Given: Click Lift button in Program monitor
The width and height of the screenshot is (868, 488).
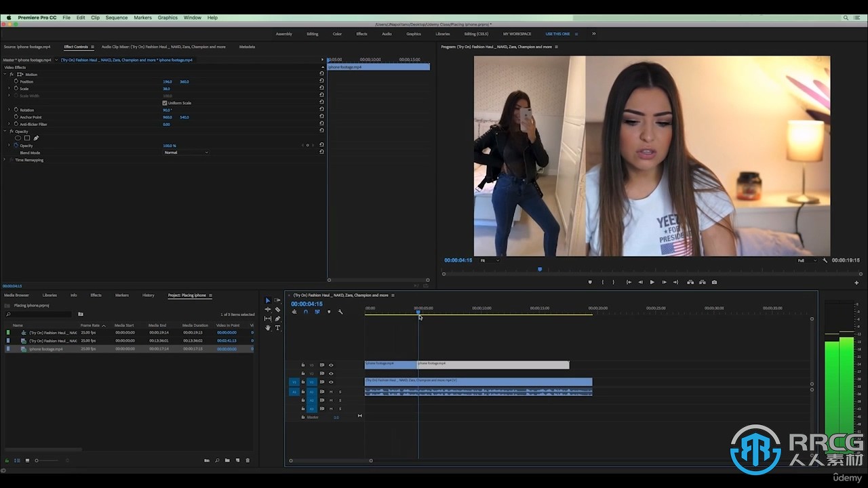Looking at the screenshot, I should tap(690, 282).
